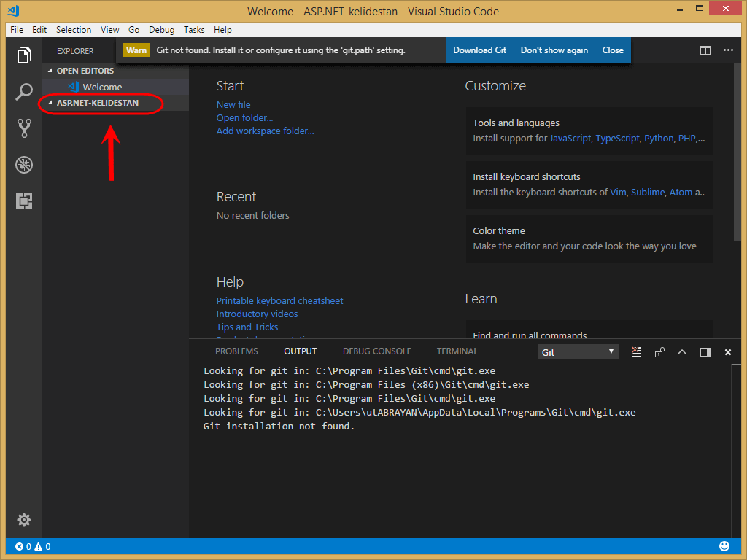747x560 pixels.
Task: Close the bottom output panel
Action: [728, 352]
